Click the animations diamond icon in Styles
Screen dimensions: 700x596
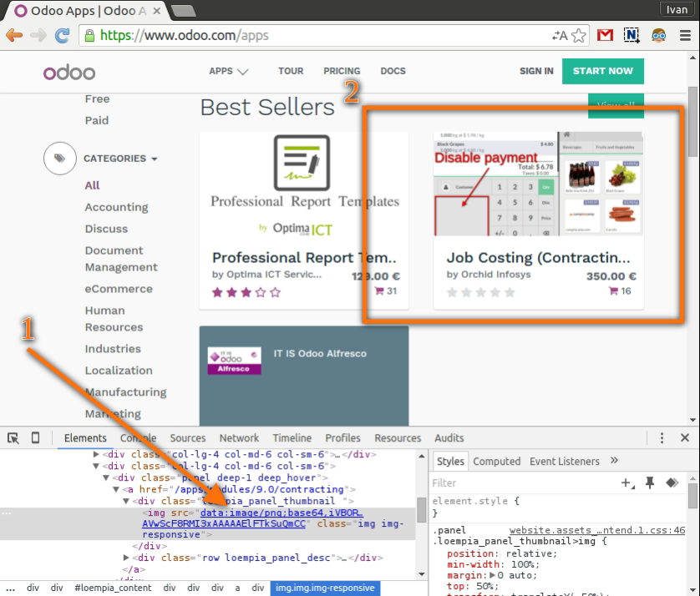click(672, 482)
